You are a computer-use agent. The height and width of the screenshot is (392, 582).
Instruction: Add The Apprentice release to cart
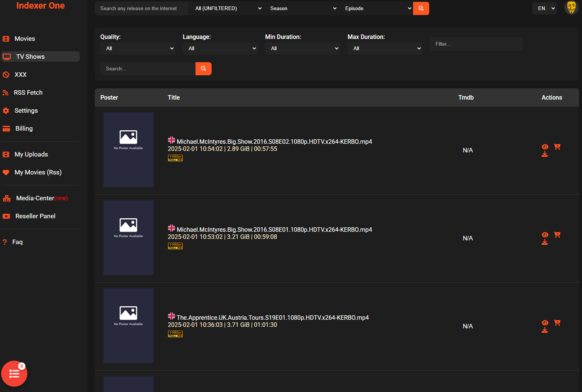coord(557,323)
